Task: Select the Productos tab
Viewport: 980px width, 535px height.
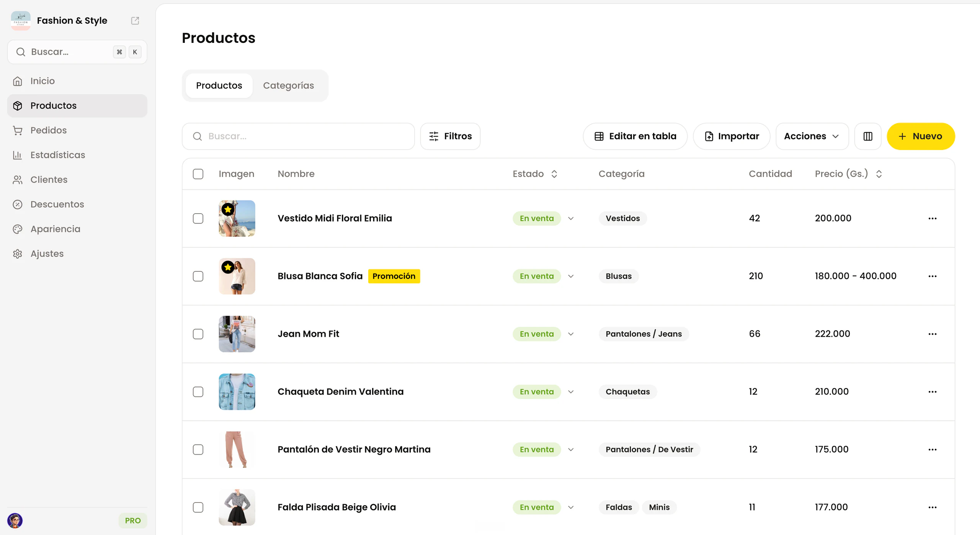Action: pos(219,86)
